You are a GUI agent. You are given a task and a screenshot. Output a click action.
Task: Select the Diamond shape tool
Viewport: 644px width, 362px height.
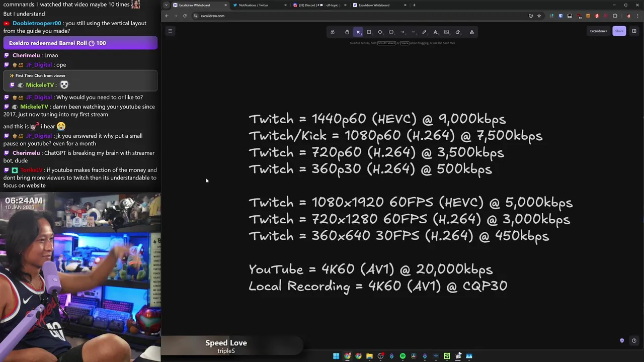[380, 32]
